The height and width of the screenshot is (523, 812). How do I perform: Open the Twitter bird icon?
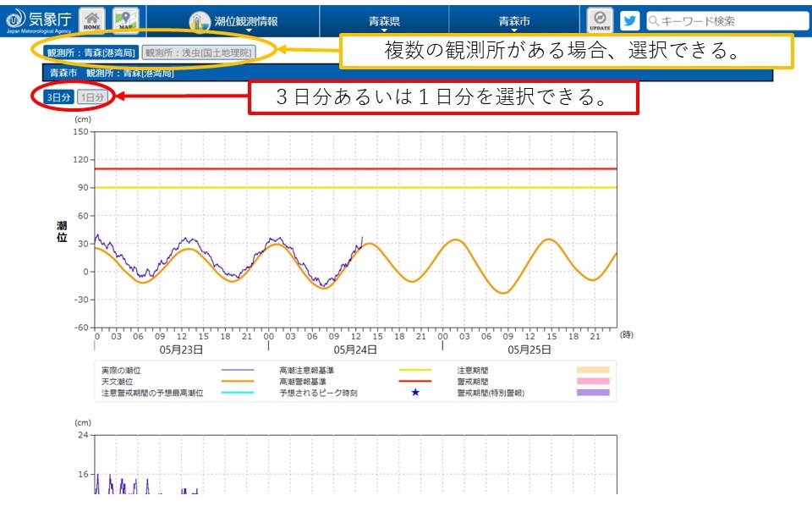629,20
